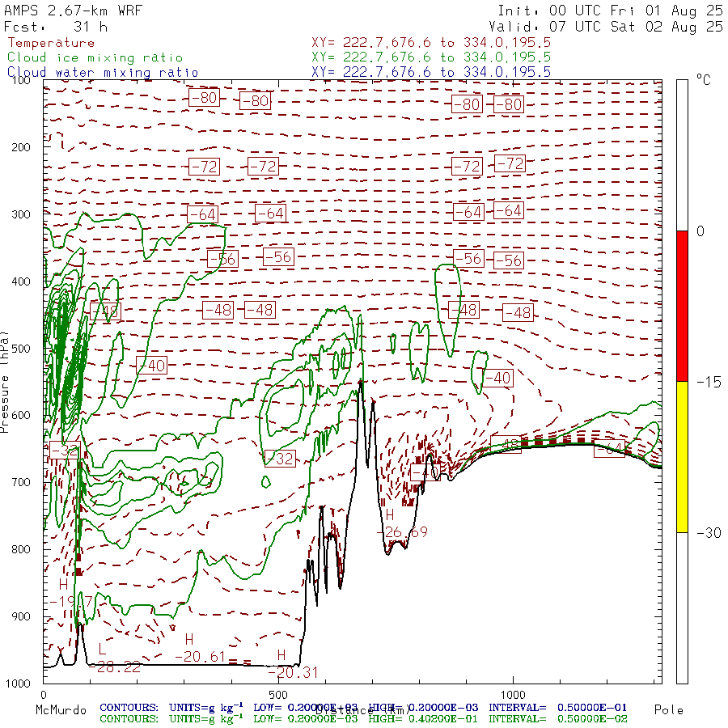
Task: Click the 800 hPa y-axis tick label
Action: [x=20, y=550]
